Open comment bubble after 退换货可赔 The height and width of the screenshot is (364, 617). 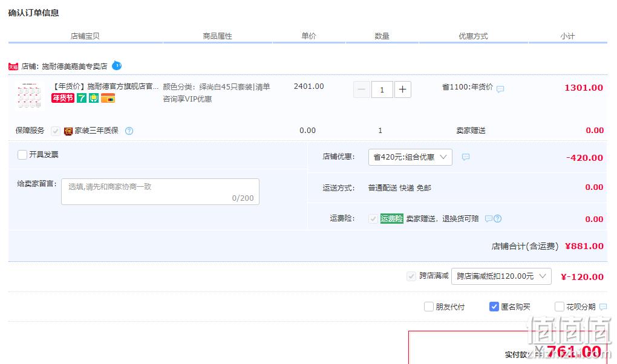click(489, 218)
